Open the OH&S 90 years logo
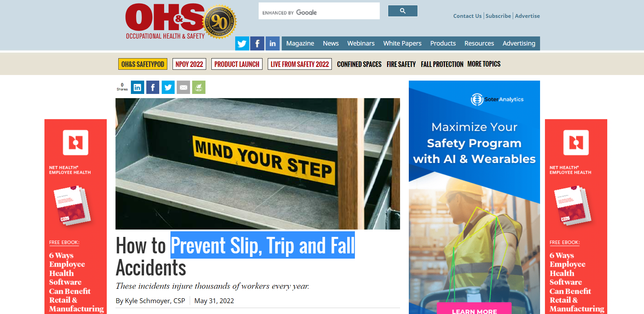Screen dimensions: 644x314 point(181,22)
